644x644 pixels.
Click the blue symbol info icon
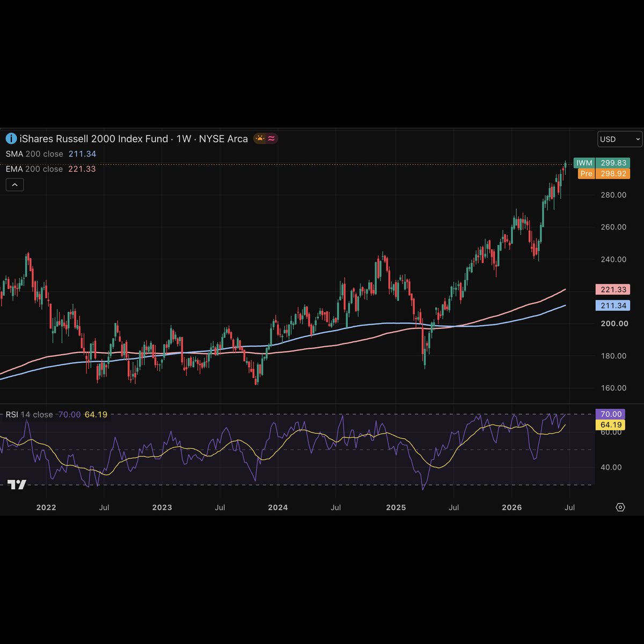[x=11, y=138]
